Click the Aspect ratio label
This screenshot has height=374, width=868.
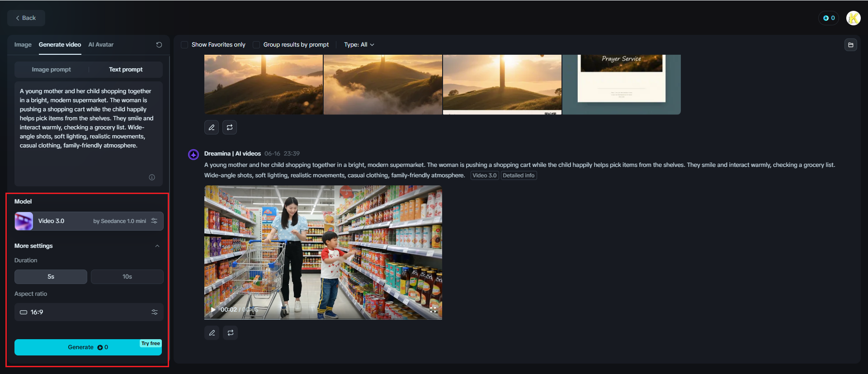click(x=31, y=294)
